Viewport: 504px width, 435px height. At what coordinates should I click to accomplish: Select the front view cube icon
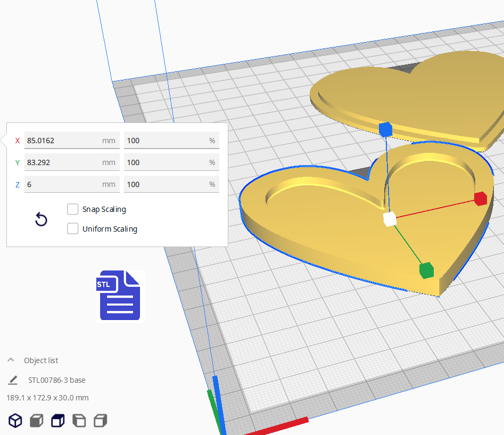(x=36, y=421)
